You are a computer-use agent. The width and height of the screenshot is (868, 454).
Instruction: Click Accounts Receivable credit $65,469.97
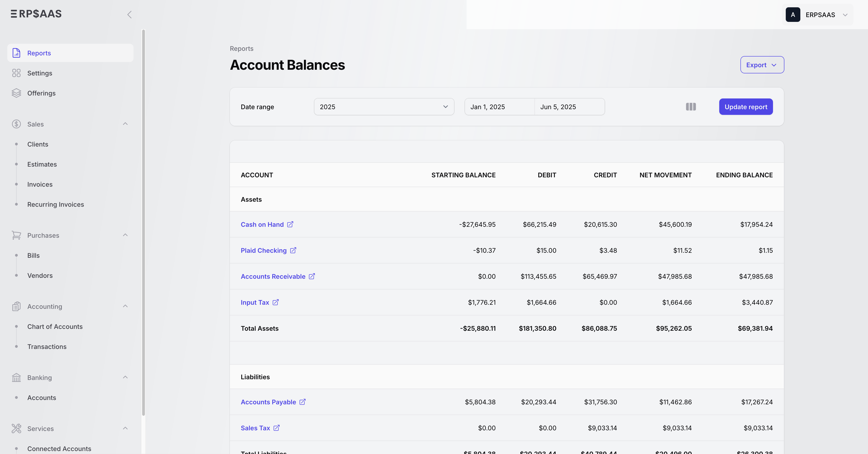600,276
